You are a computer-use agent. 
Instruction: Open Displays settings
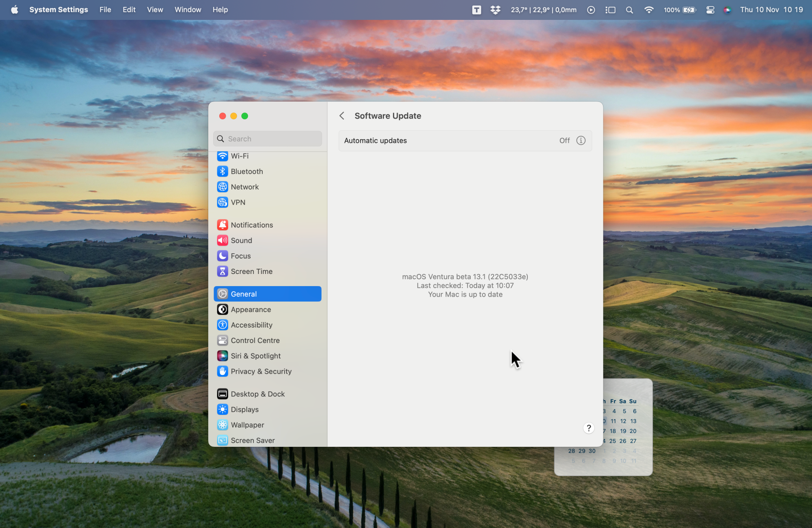[x=268, y=409]
